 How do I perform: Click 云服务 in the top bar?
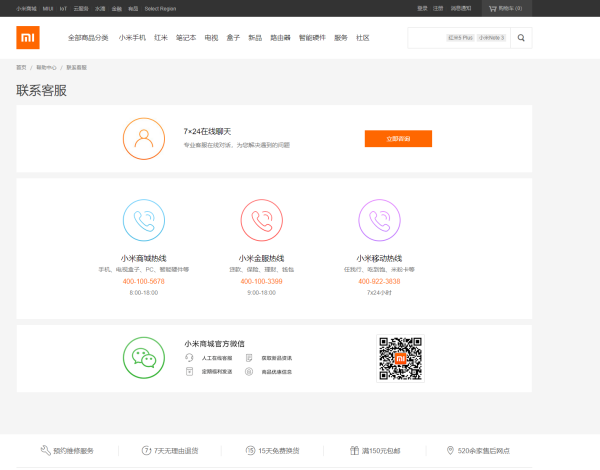pos(81,8)
